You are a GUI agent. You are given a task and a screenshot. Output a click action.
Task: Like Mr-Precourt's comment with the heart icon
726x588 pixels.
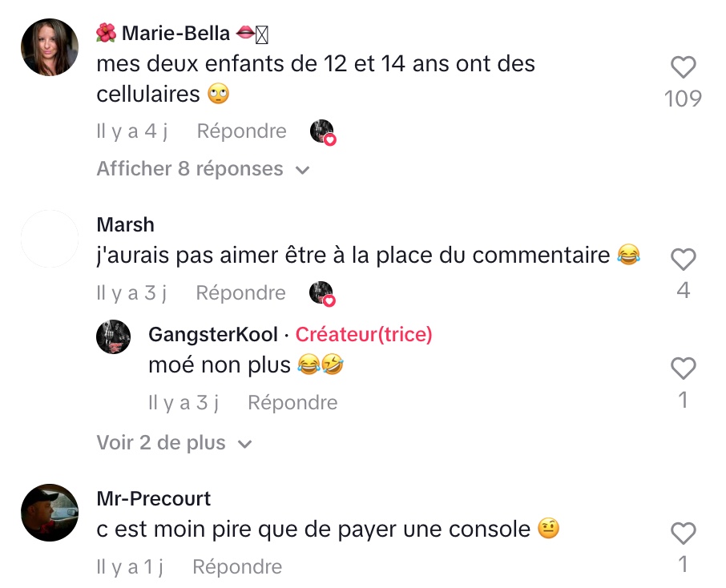point(684,533)
